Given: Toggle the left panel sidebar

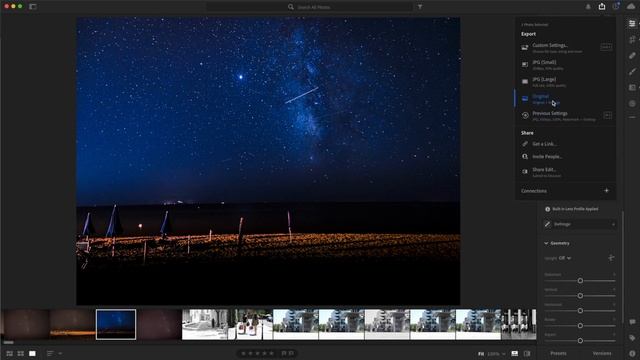Looking at the screenshot, I should (x=33, y=7).
